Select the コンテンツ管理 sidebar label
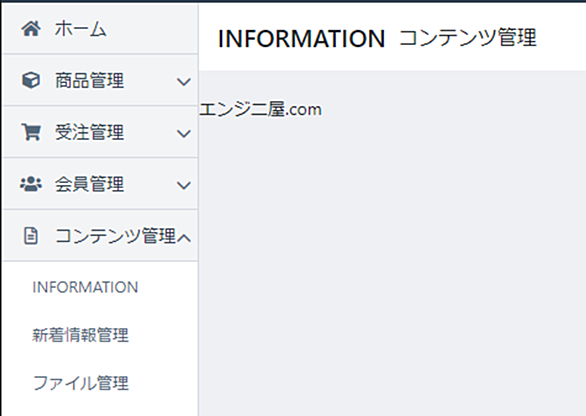This screenshot has height=416, width=586. [115, 236]
